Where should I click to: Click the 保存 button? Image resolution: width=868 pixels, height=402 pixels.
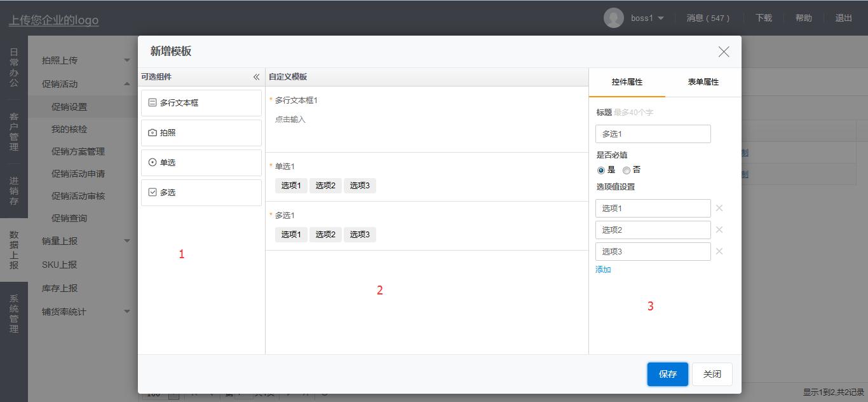click(667, 374)
